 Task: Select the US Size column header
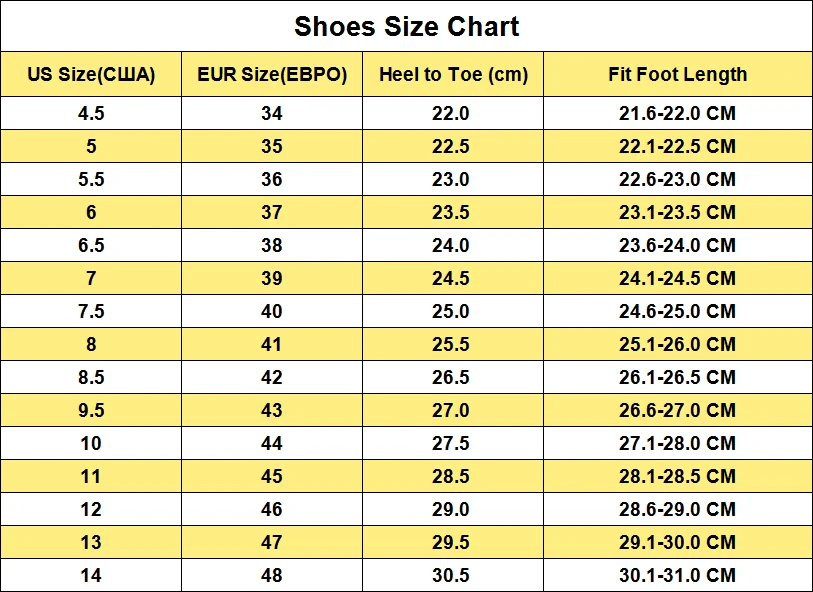point(91,74)
